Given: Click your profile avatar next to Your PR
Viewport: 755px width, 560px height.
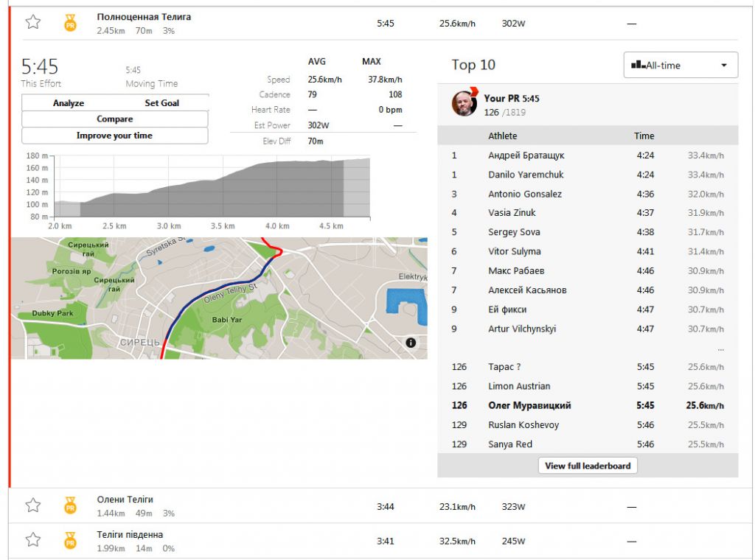Looking at the screenshot, I should (x=465, y=104).
